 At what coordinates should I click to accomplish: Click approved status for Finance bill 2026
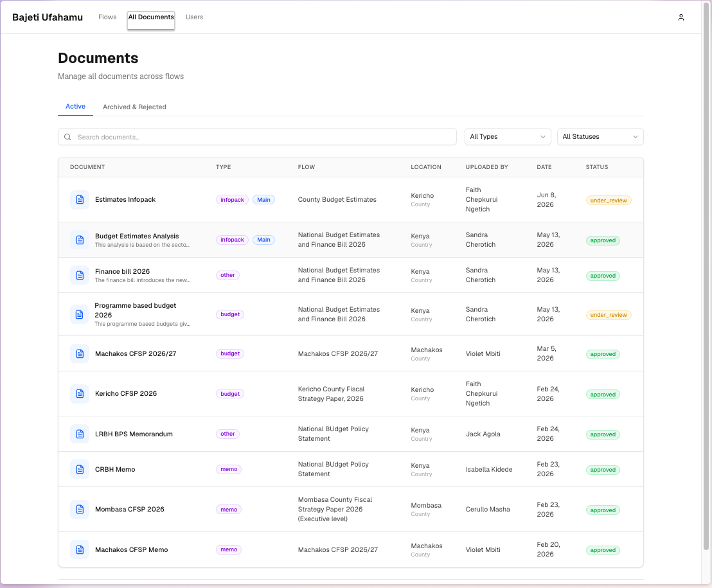click(603, 276)
